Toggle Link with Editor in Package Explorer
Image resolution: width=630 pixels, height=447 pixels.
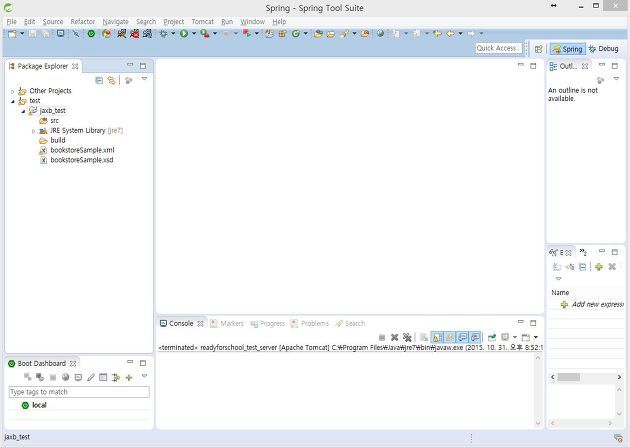tap(111, 80)
